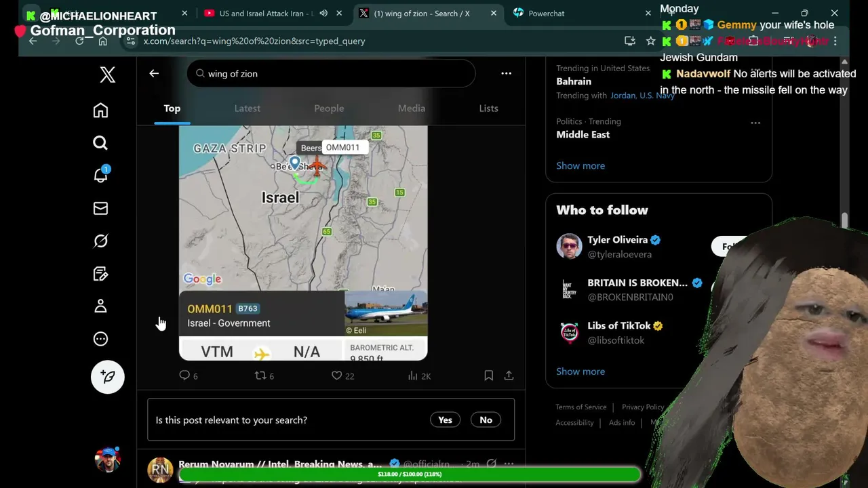Click the page vertical scrollbar thumb
This screenshot has height=488, width=868.
tap(844, 222)
